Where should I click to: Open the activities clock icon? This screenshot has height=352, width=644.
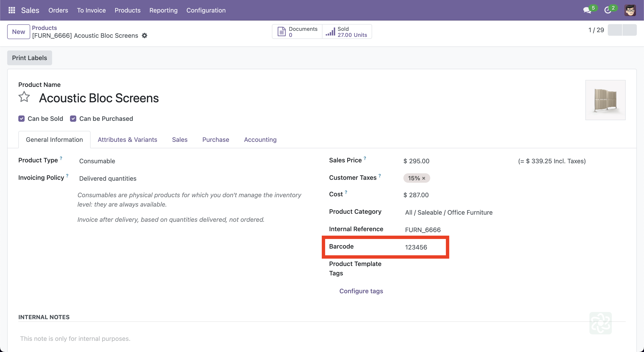pos(608,10)
